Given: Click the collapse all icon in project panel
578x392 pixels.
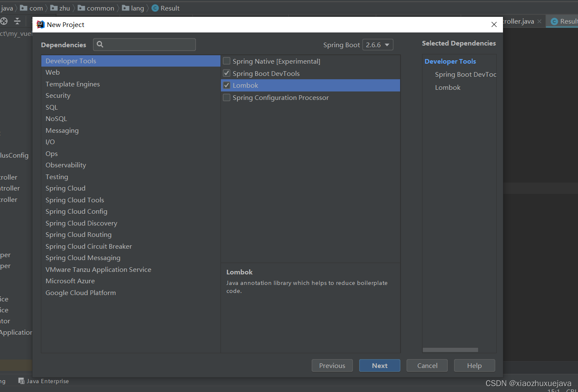Looking at the screenshot, I should pos(17,21).
